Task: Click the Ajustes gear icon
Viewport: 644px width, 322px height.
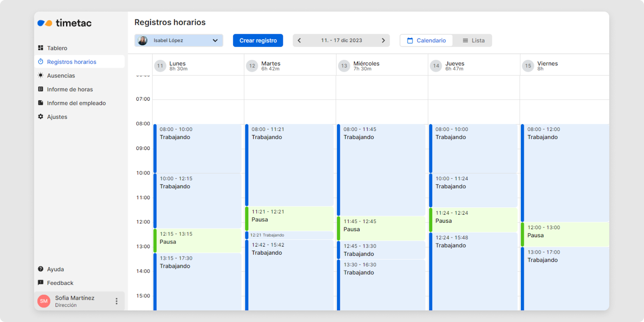Action: pos(41,117)
